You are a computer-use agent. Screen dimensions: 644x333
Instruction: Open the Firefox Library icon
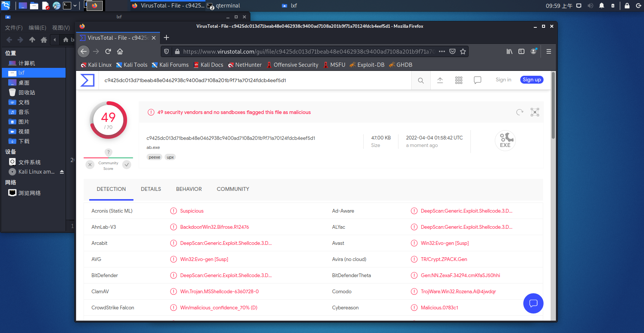(x=509, y=51)
